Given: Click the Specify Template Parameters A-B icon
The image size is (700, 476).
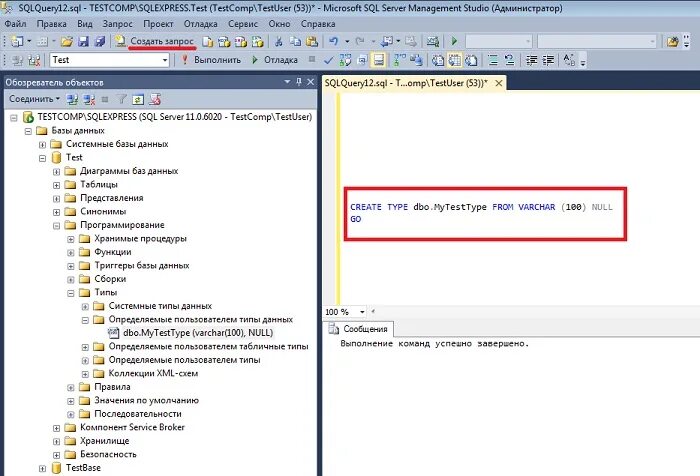Looking at the screenshot, I should 569,60.
